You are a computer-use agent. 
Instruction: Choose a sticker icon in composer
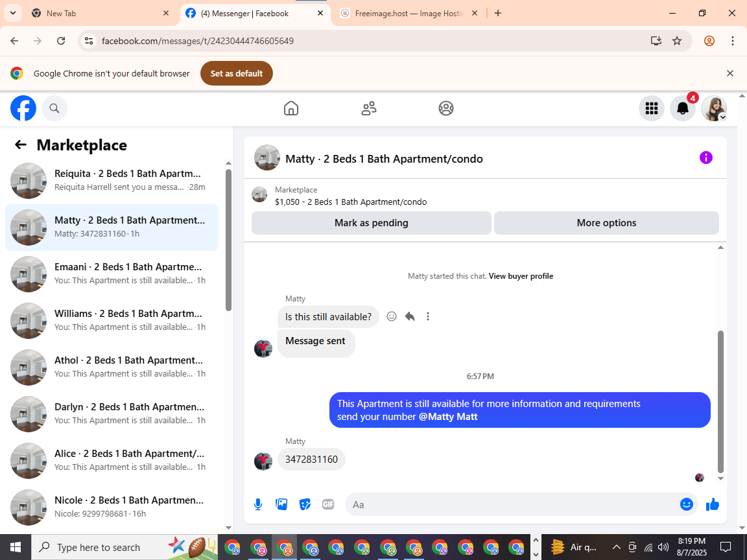coord(305,504)
